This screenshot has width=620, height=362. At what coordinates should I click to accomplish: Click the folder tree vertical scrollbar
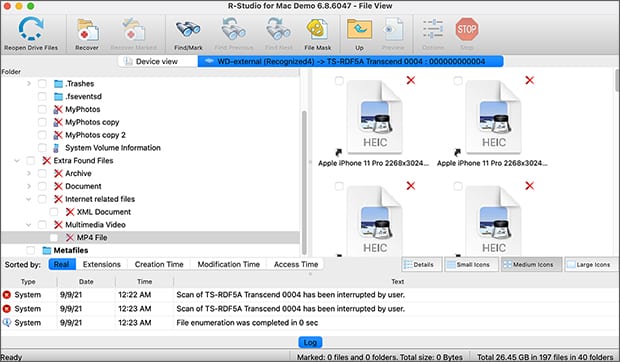304,182
